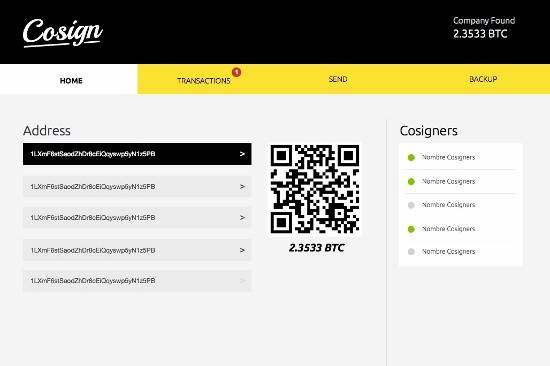The width and height of the screenshot is (550, 366).
Task: Click the second Nombre Cosigners name
Action: click(x=448, y=181)
